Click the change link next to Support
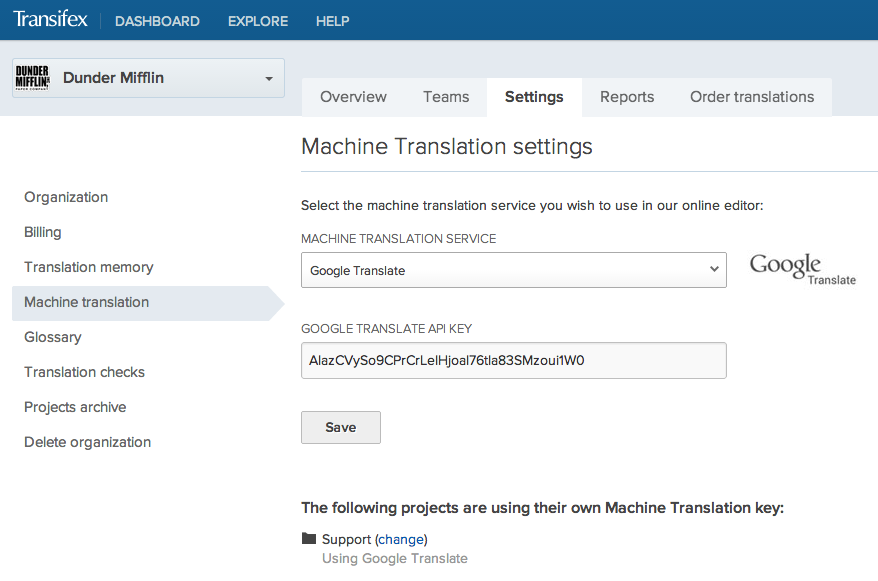The image size is (878, 581). point(401,540)
